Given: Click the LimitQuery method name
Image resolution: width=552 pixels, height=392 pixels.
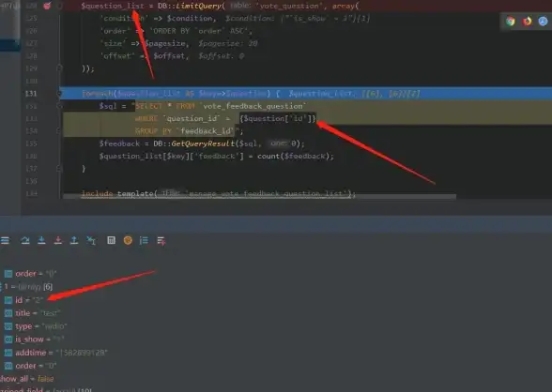Looking at the screenshot, I should pyautogui.click(x=198, y=6).
